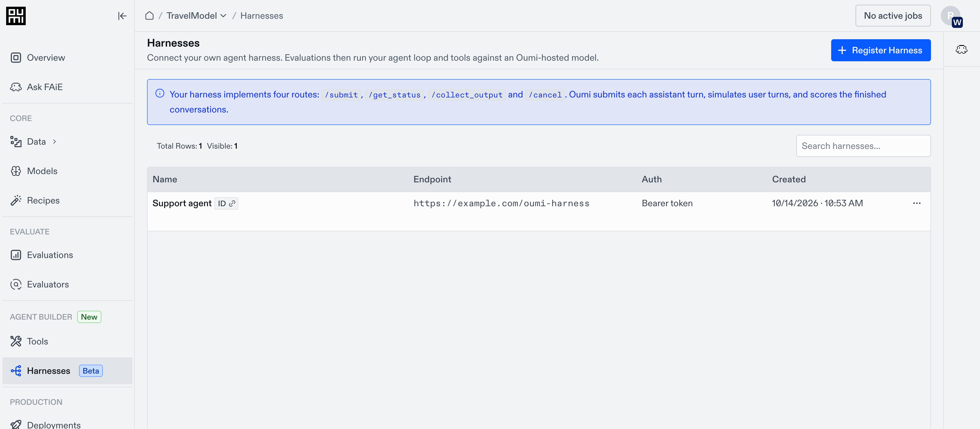This screenshot has height=429, width=980.
Task: Sort by the Name column header
Action: pos(165,179)
